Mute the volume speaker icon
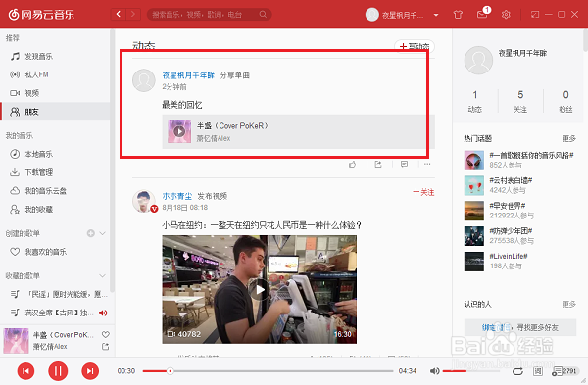Screen dimensions: 588x385 (434, 371)
